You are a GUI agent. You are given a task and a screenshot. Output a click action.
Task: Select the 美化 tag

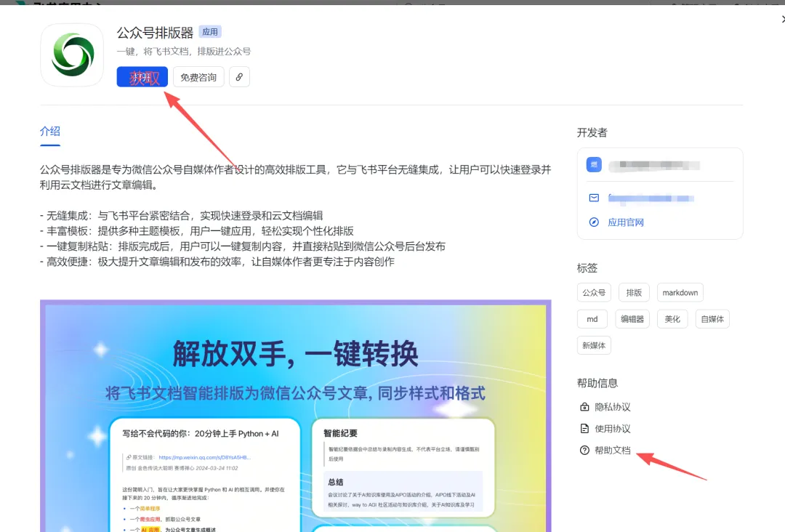pos(672,319)
